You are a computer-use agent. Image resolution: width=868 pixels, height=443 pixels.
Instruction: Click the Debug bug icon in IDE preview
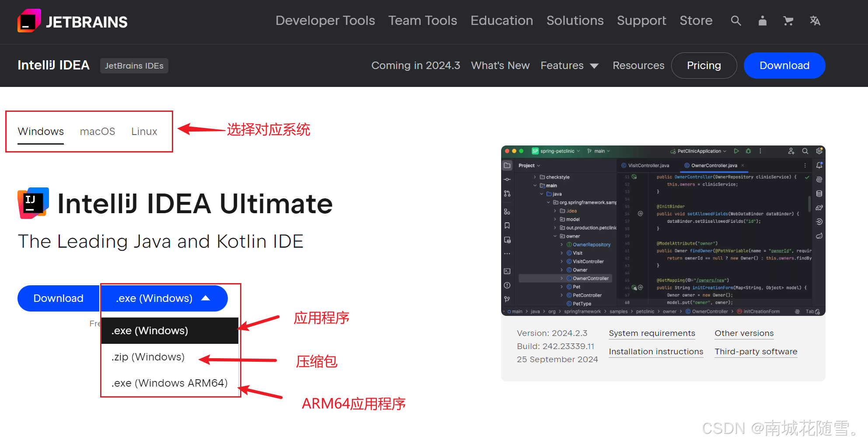point(748,151)
